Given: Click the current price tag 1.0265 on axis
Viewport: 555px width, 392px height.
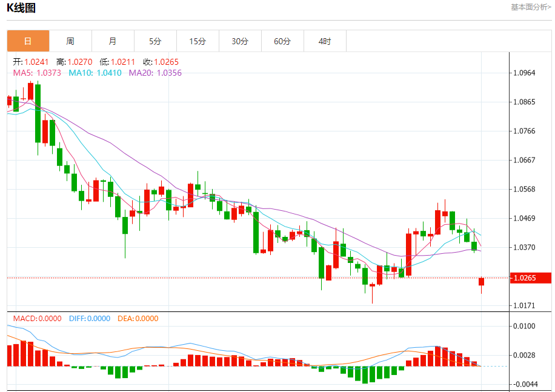Looking at the screenshot, I should (524, 278).
